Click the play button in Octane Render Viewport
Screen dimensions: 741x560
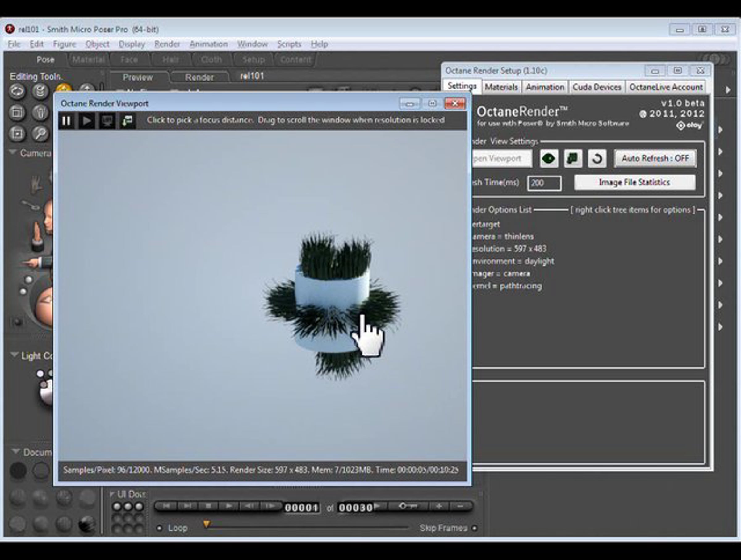tap(86, 121)
